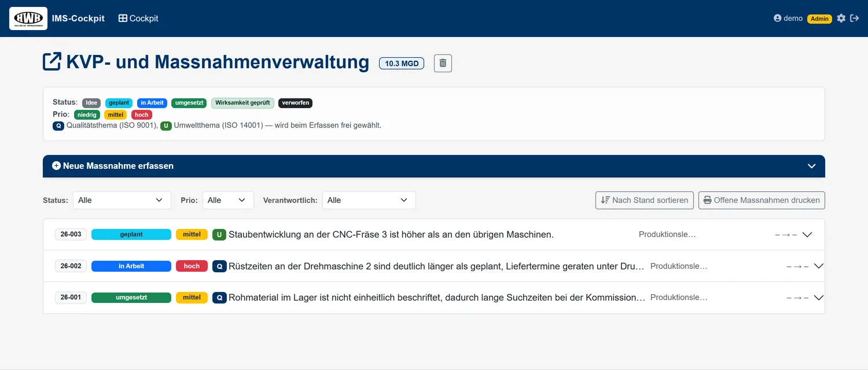Click IMS-Cockpit brand title
Screen dimensions: 868x370
click(78, 18)
